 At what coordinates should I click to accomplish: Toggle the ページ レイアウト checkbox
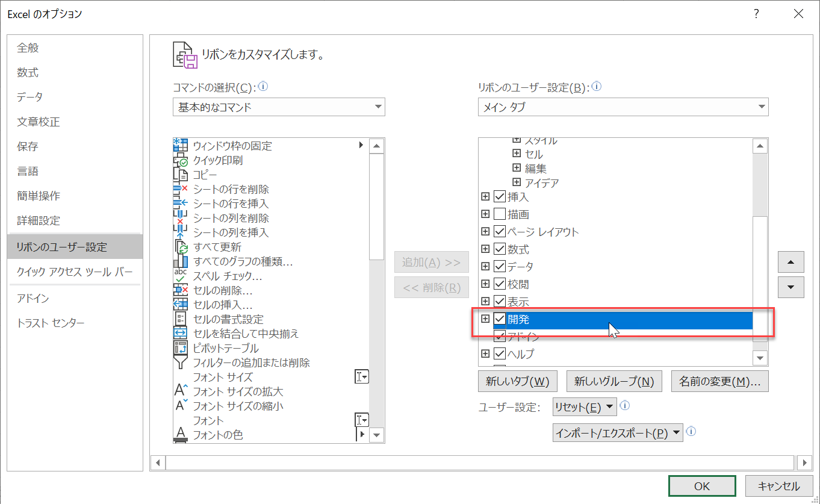[500, 231]
